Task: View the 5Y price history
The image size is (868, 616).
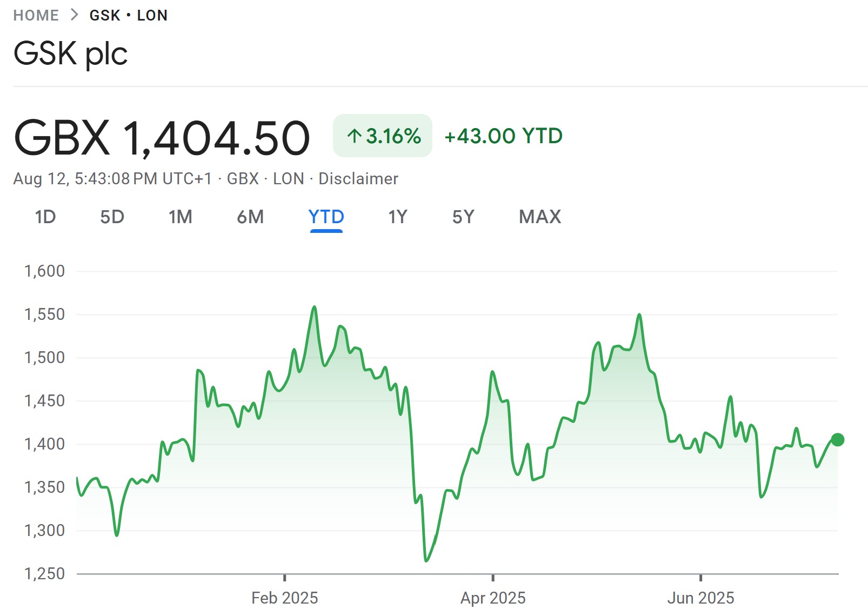Action: pyautogui.click(x=463, y=217)
